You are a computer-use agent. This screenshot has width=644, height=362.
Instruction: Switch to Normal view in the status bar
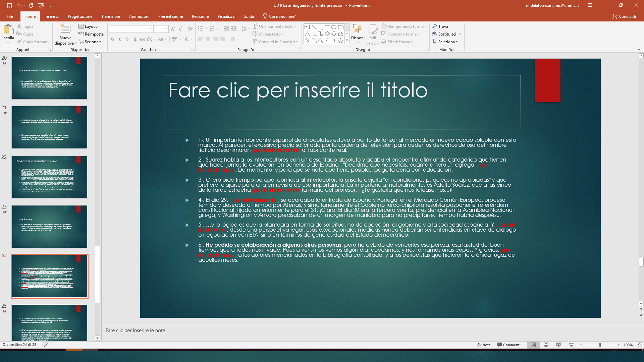click(x=533, y=345)
